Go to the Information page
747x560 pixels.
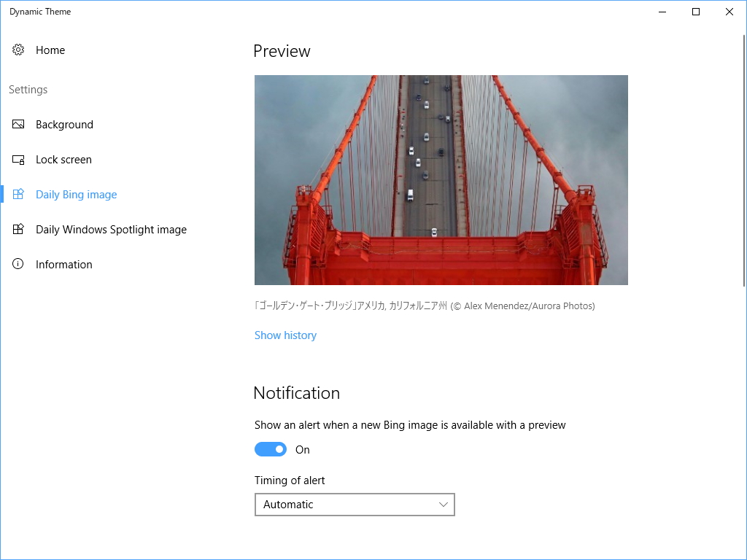[x=63, y=264]
